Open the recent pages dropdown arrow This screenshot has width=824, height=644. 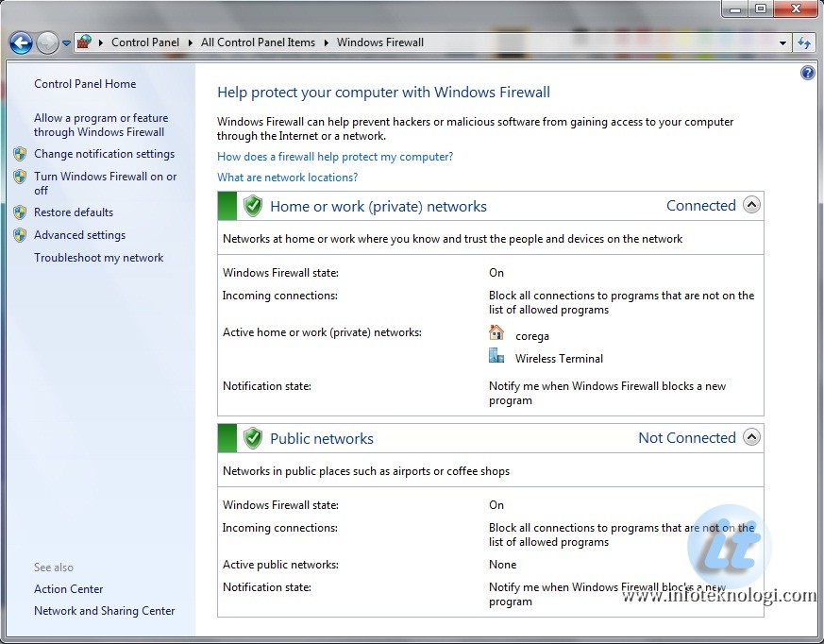pyautogui.click(x=66, y=43)
